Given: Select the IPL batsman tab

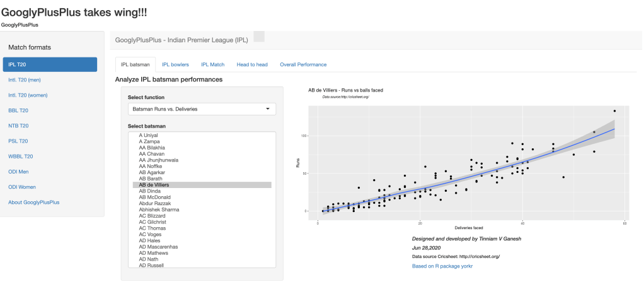Looking at the screenshot, I should [135, 64].
